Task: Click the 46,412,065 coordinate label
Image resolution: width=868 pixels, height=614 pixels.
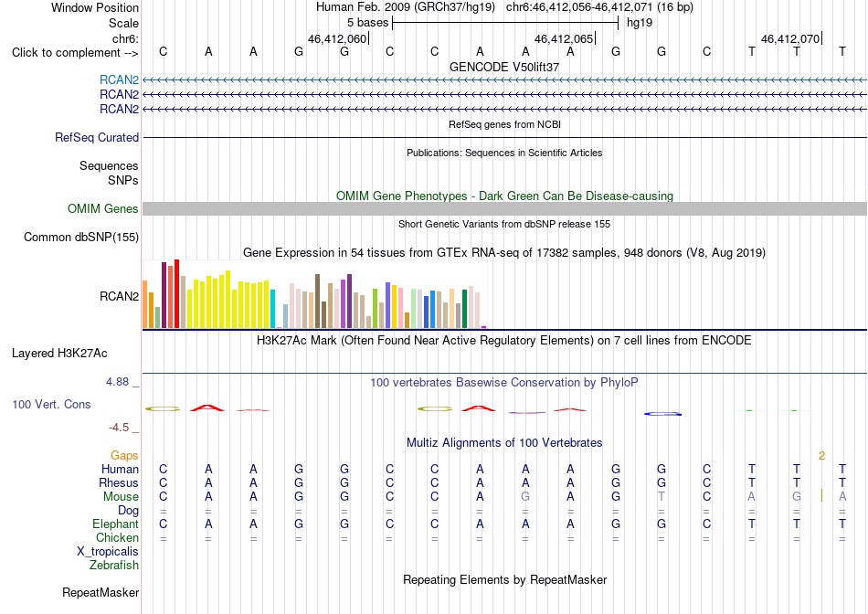Action: coord(564,38)
